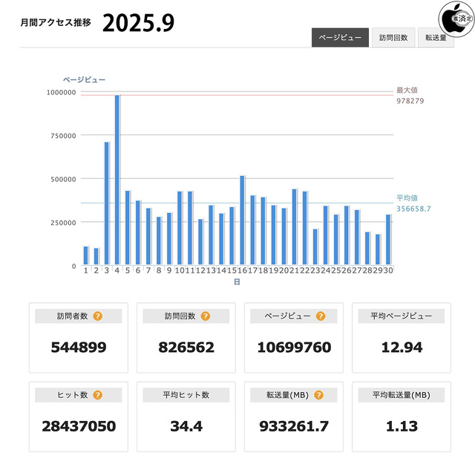This screenshot has height=476, width=475.
Task: Click help icon next to 転送量(MB)
Action: click(x=318, y=395)
